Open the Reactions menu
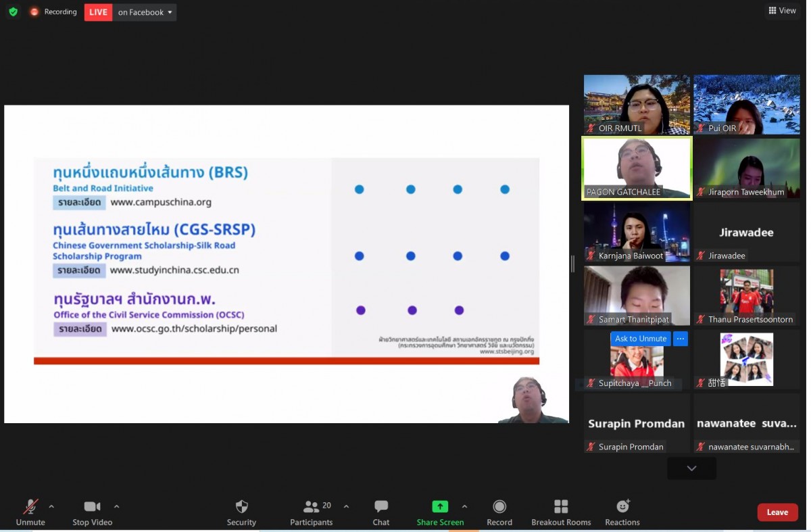Screen dimensions: 811x532 622,512
